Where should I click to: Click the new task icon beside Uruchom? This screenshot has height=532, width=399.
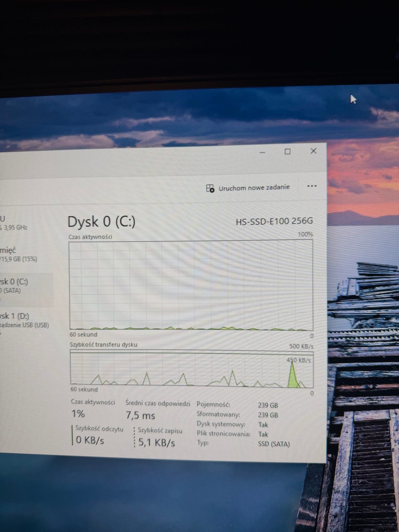pos(210,188)
